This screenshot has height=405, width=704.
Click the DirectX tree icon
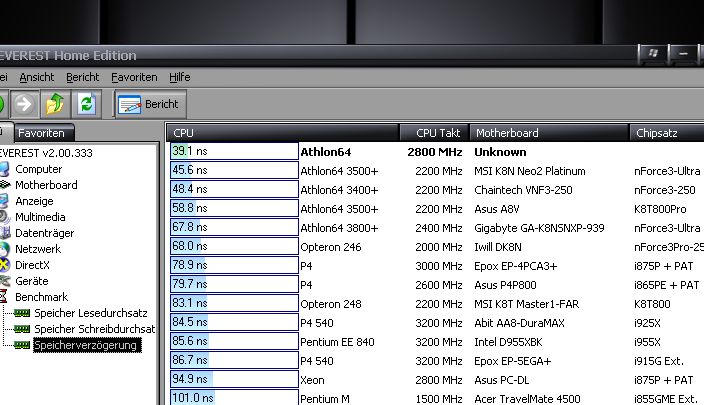pyautogui.click(x=4, y=265)
